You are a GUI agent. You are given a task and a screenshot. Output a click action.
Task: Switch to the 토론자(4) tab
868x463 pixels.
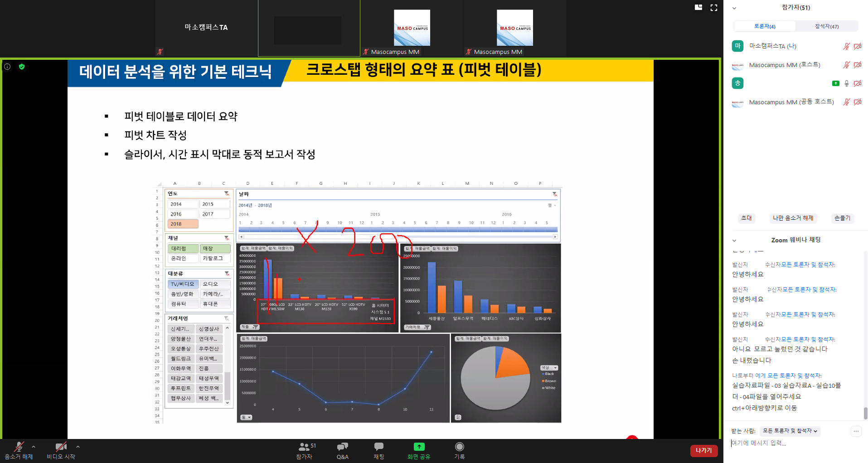[x=765, y=26]
